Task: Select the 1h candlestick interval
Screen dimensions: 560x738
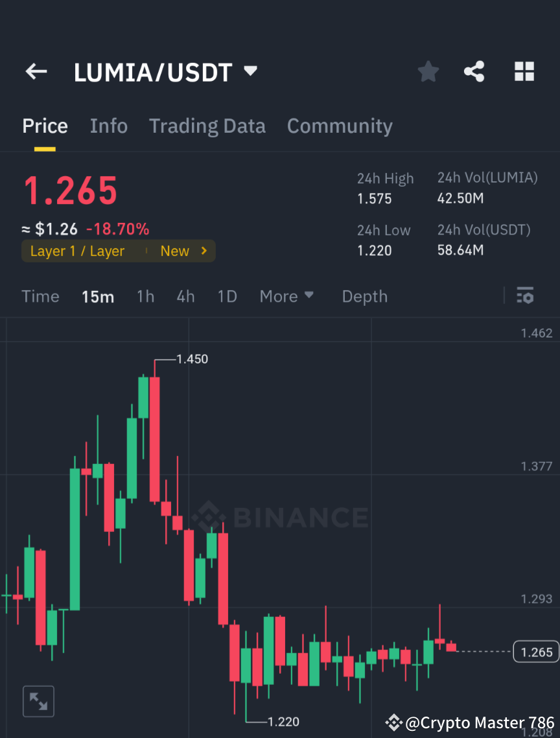Action: [x=145, y=296]
